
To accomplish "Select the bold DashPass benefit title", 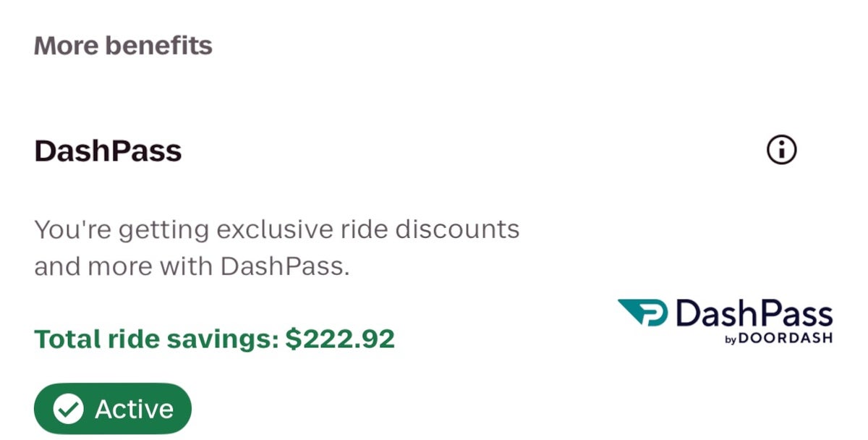I will coord(108,151).
